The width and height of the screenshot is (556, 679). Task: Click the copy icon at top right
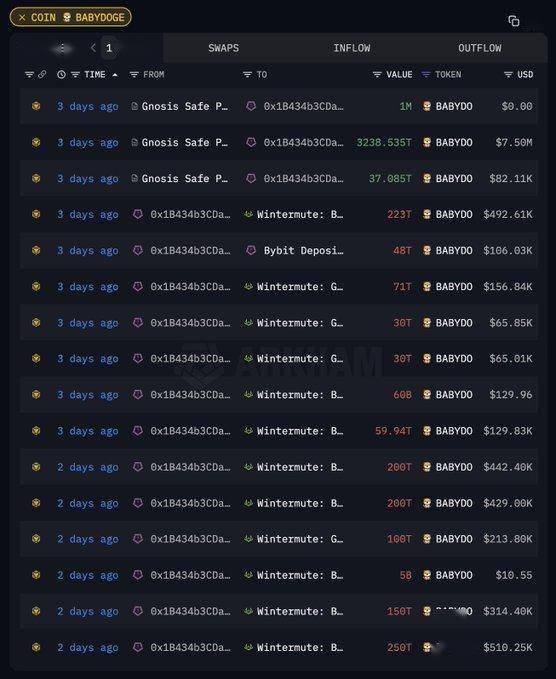(514, 21)
